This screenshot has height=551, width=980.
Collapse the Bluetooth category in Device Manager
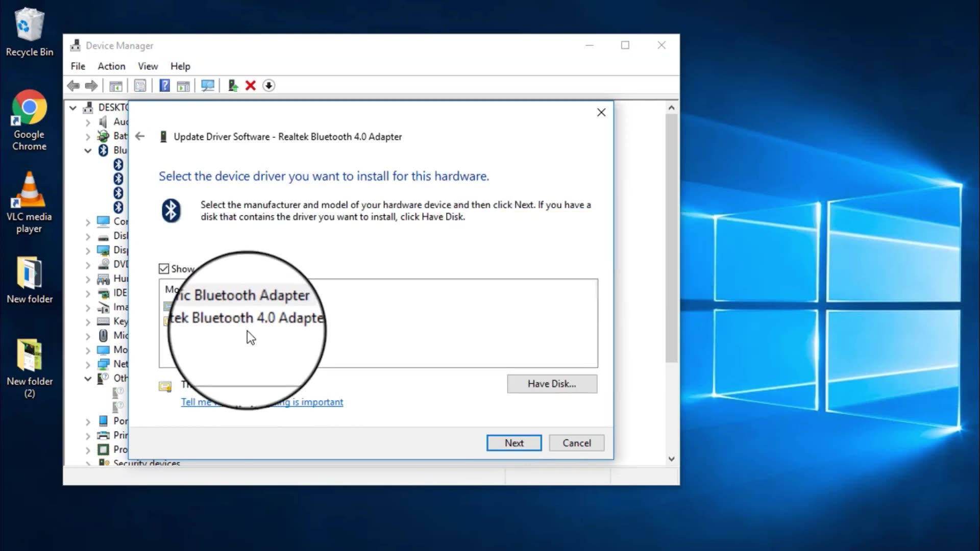tap(87, 150)
